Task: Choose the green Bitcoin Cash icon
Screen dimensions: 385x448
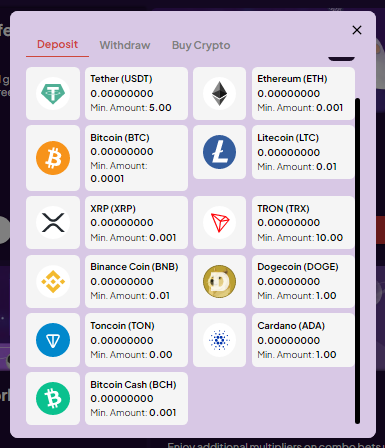Action: point(53,398)
